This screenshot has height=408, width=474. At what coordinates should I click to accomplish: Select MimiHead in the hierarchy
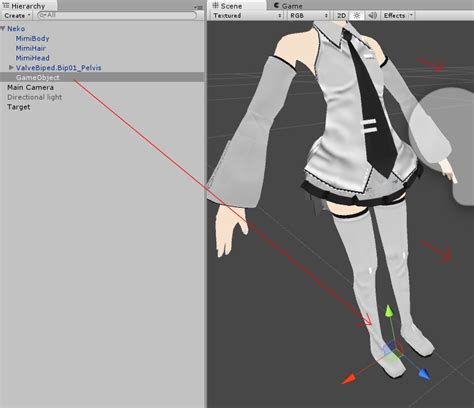32,58
